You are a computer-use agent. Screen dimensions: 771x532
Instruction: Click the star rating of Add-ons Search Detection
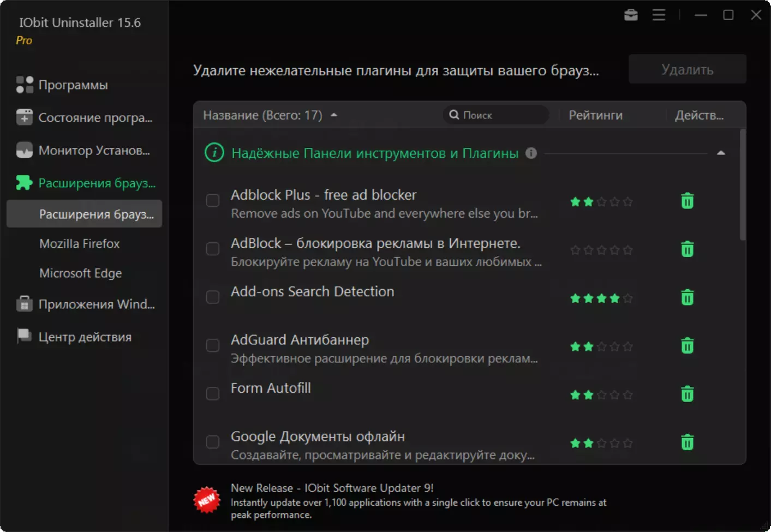pos(601,298)
